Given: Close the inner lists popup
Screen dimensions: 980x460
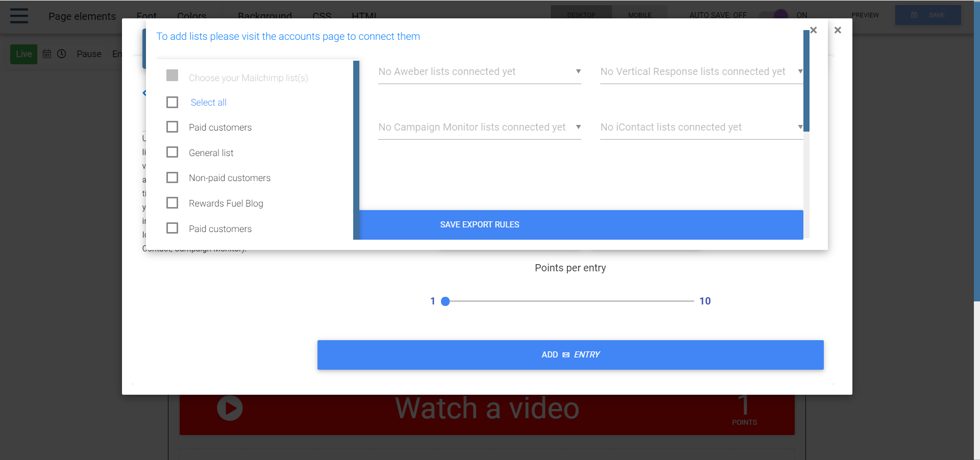Looking at the screenshot, I should pyautogui.click(x=814, y=30).
